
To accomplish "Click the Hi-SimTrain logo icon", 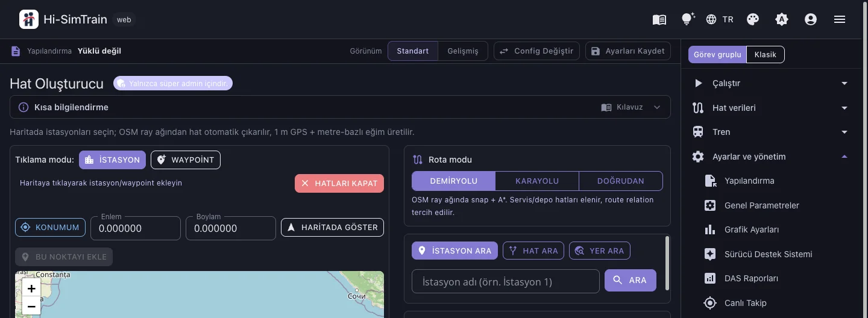I will click(28, 19).
